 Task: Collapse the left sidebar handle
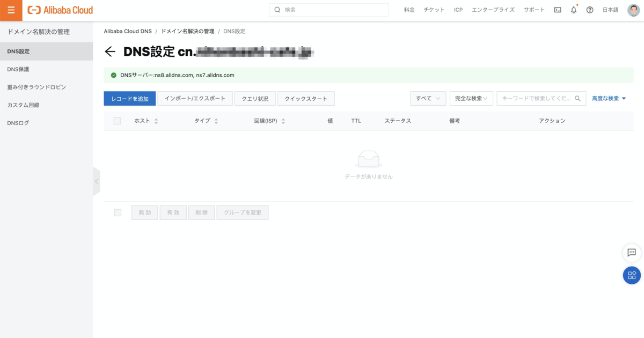[97, 181]
